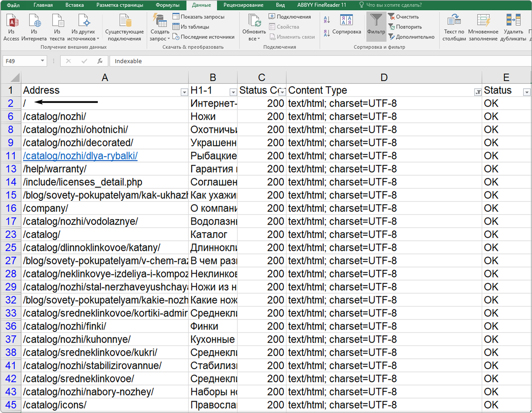Screen dimensions: 532x413
Task: Switch to Рецензирование tab
Action: 243,5
